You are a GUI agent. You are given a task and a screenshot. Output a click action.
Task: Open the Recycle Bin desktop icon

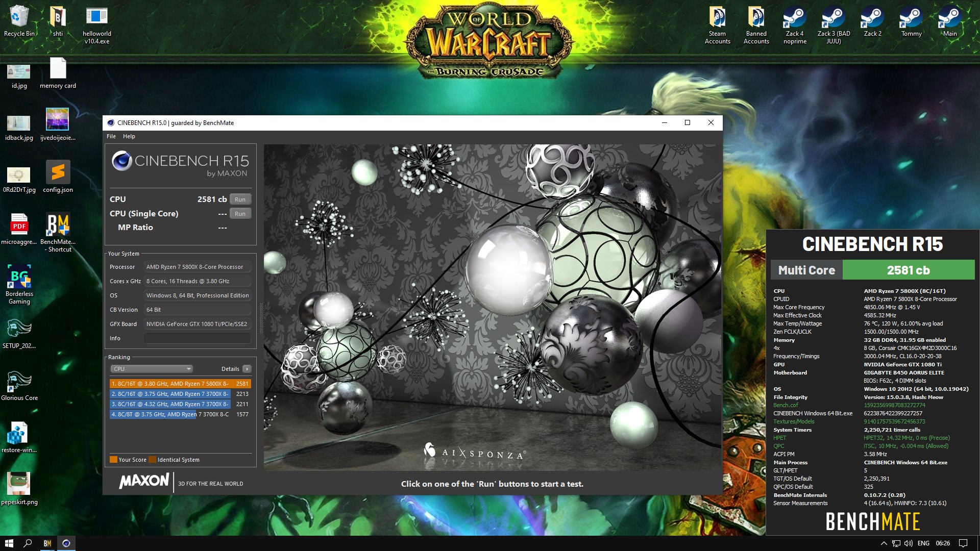(x=19, y=21)
